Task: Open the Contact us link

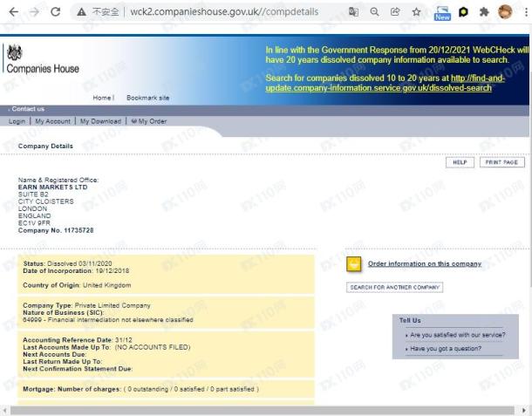Action: pyautogui.click(x=28, y=109)
